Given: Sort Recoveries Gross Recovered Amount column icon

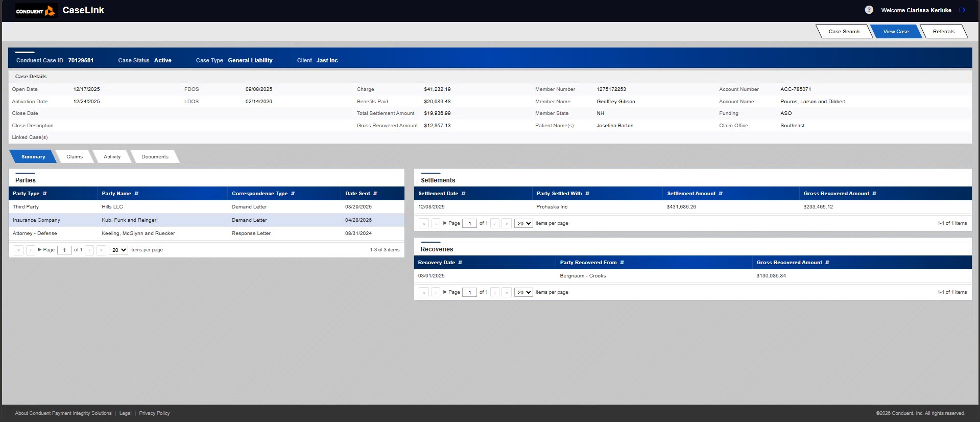Looking at the screenshot, I should coord(827,263).
